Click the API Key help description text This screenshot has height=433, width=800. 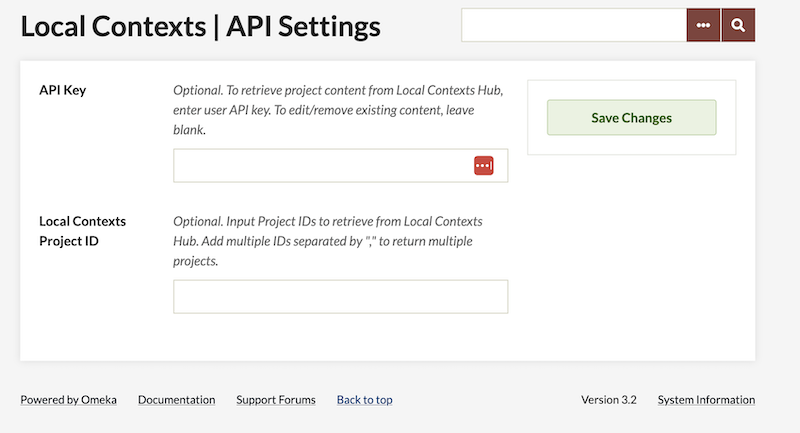338,110
